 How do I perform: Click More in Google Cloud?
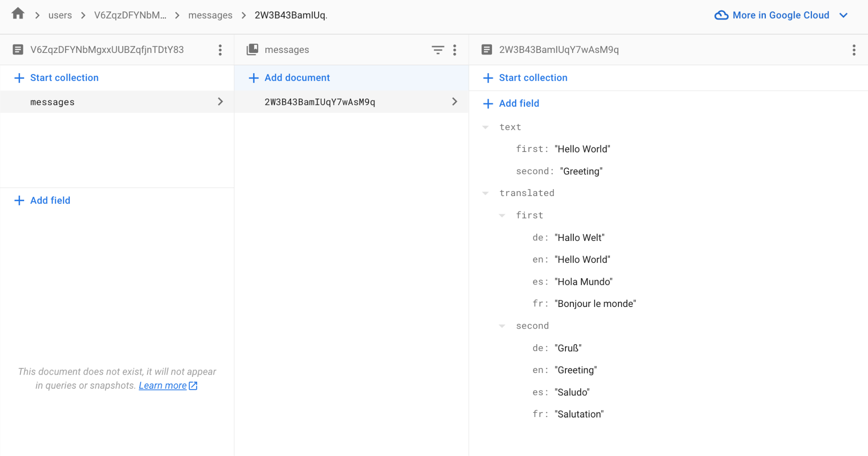coord(781,15)
